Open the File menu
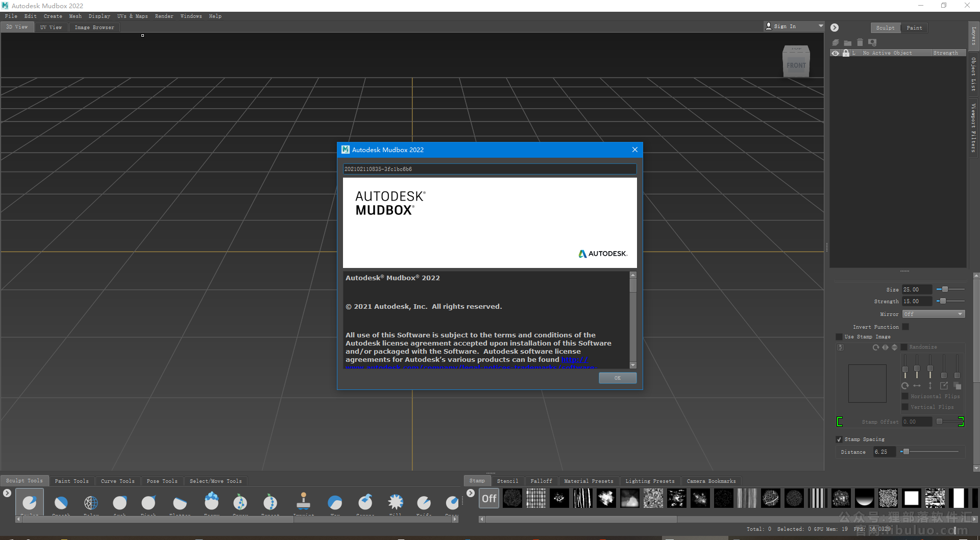Screen dimensions: 980x540 click(x=11, y=16)
